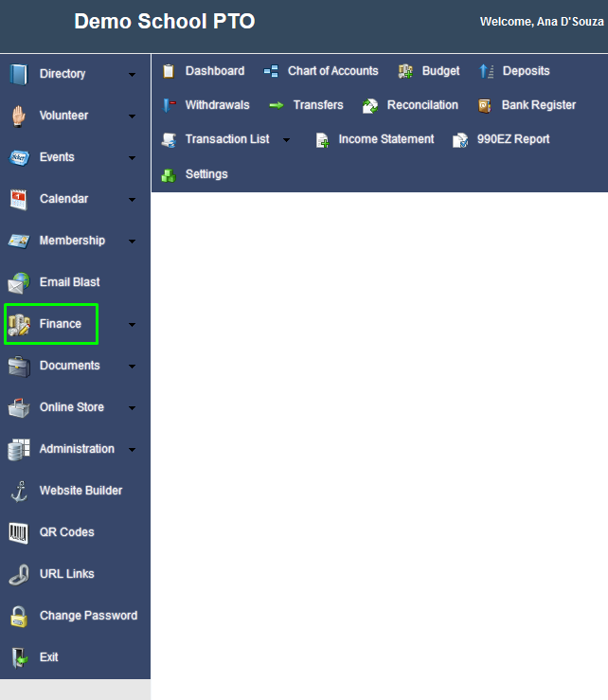Click the Finance label in sidebar
The image size is (608, 700).
(x=61, y=324)
